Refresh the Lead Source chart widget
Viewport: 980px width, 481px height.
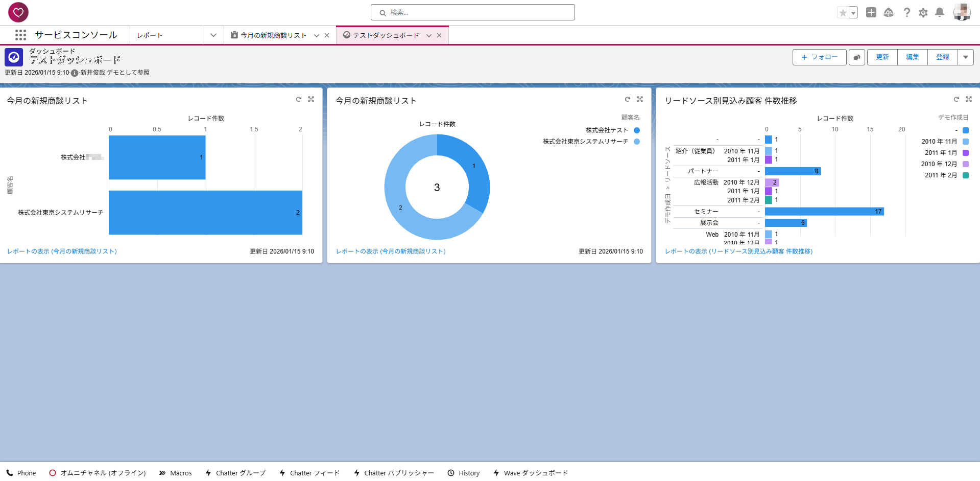[956, 99]
